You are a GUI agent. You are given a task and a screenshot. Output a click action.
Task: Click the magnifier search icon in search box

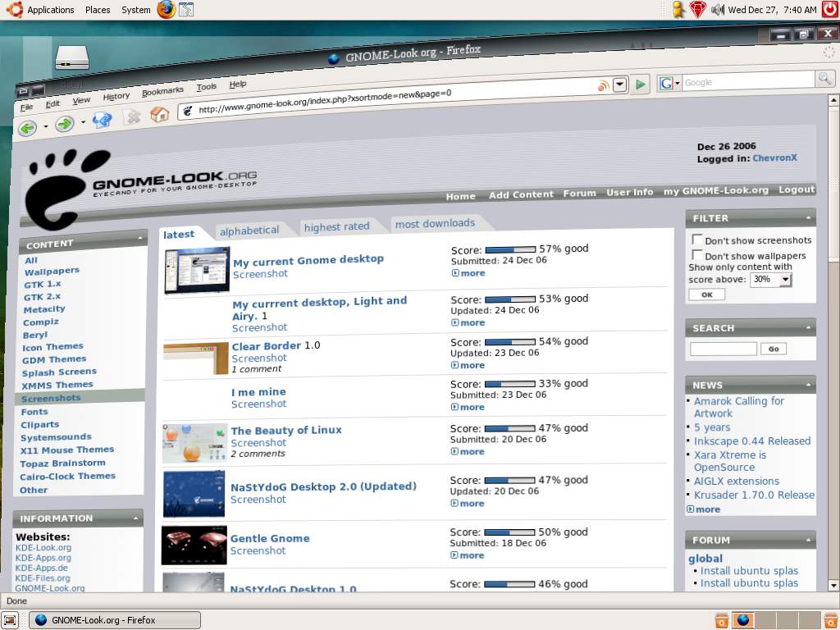point(825,79)
